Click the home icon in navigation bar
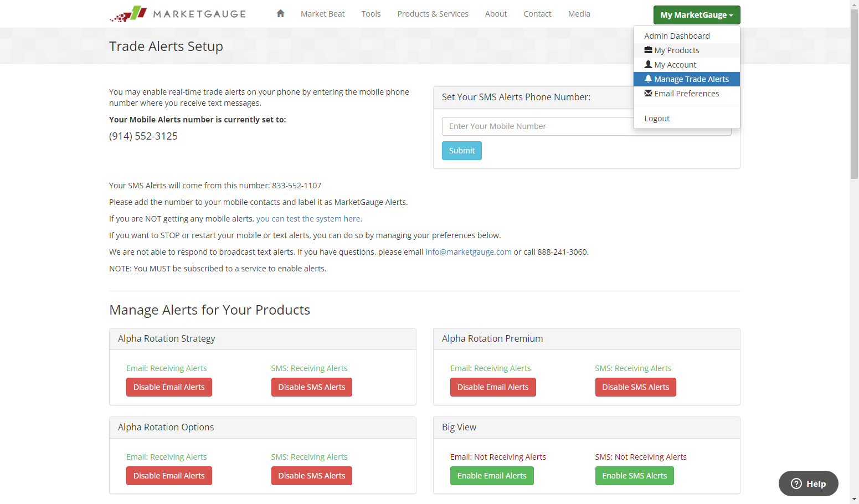 tap(280, 14)
